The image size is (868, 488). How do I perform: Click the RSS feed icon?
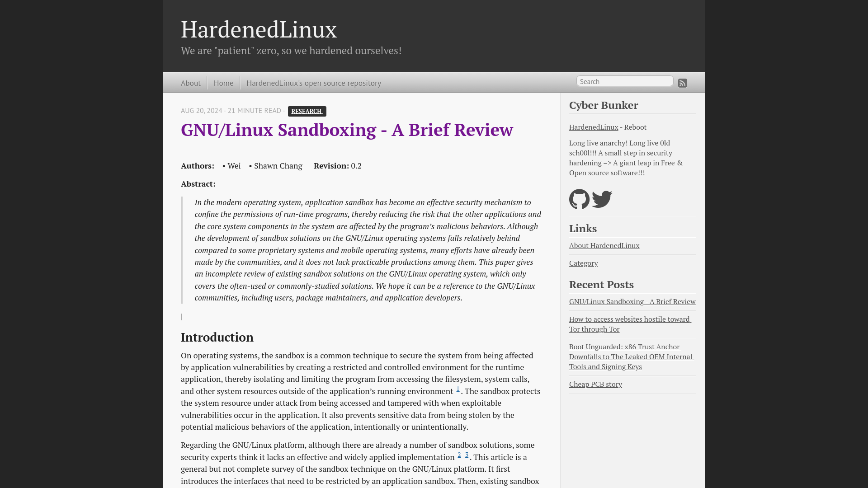point(683,83)
